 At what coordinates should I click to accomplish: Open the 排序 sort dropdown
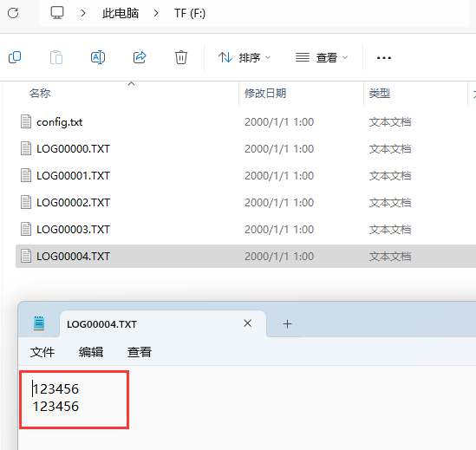coord(245,57)
